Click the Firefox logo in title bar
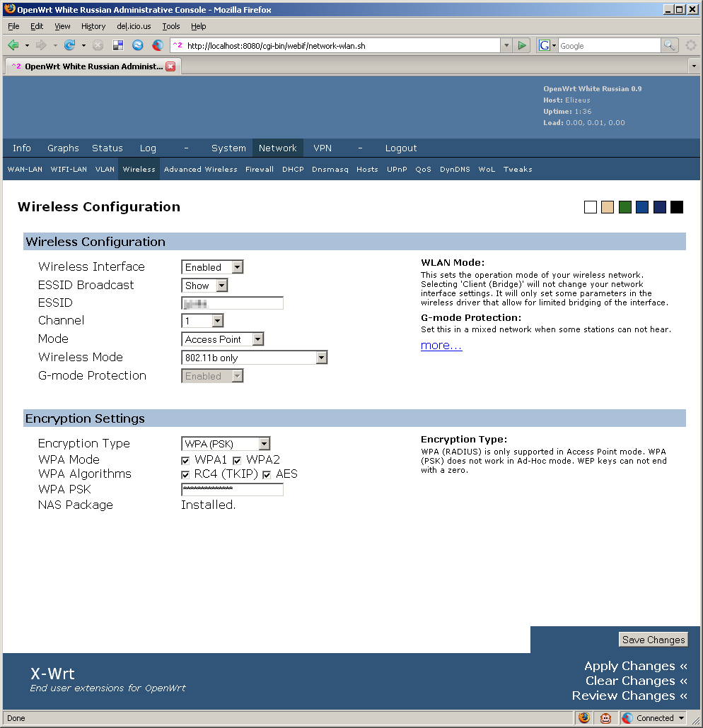 click(x=10, y=9)
